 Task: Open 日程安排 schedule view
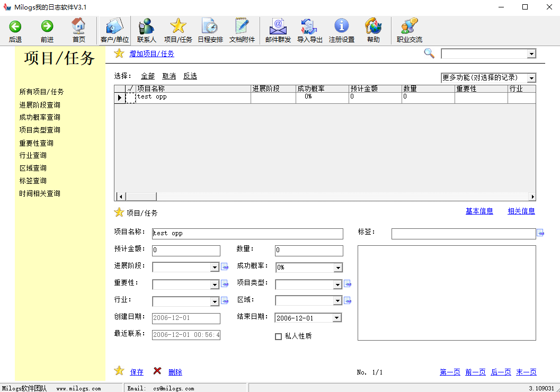click(x=210, y=30)
